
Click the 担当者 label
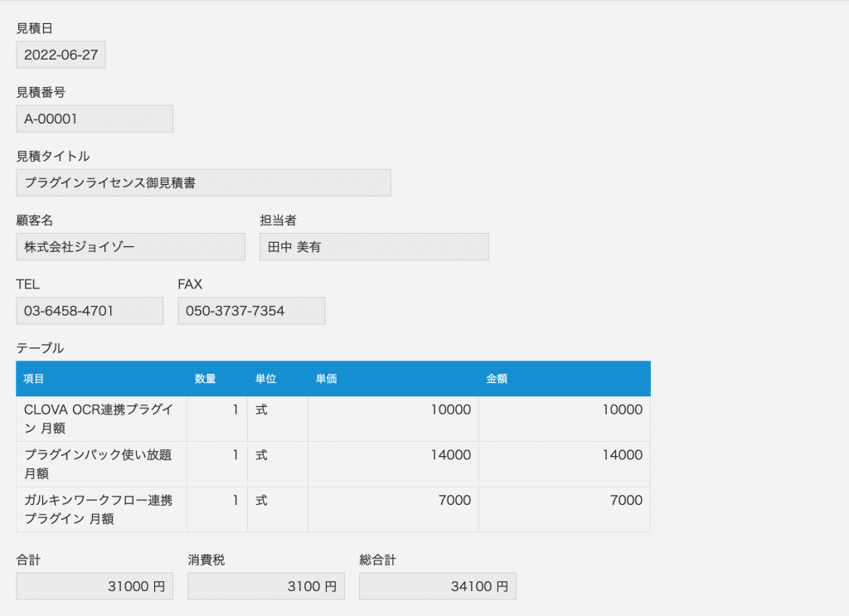(279, 221)
